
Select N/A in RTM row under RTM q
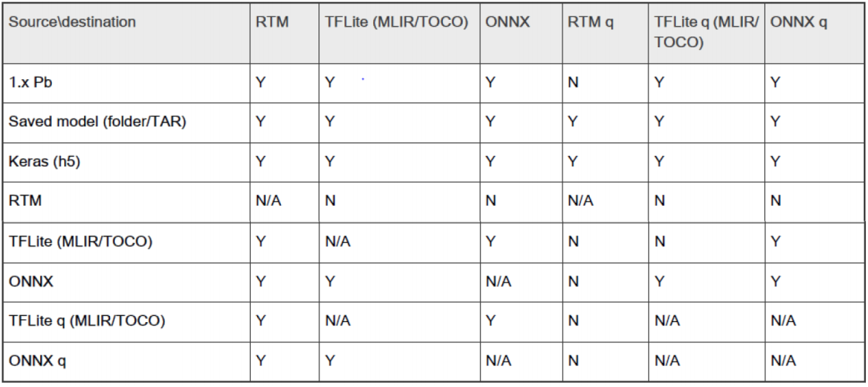580,202
